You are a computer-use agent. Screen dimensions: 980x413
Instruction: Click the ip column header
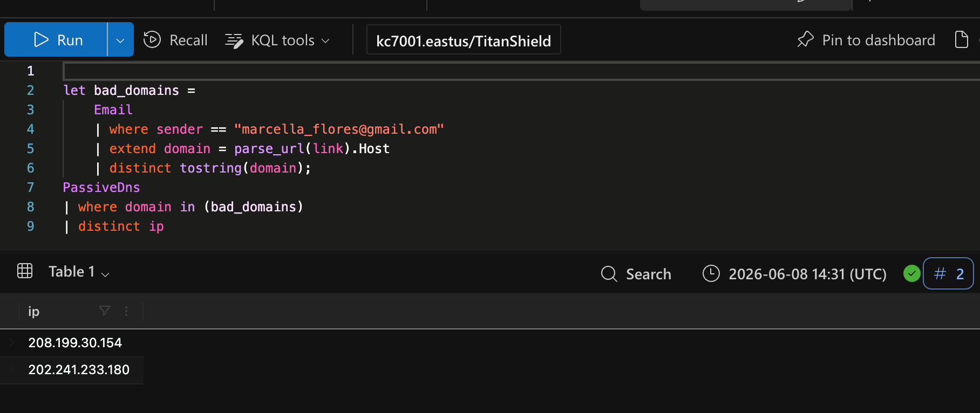pos(33,311)
